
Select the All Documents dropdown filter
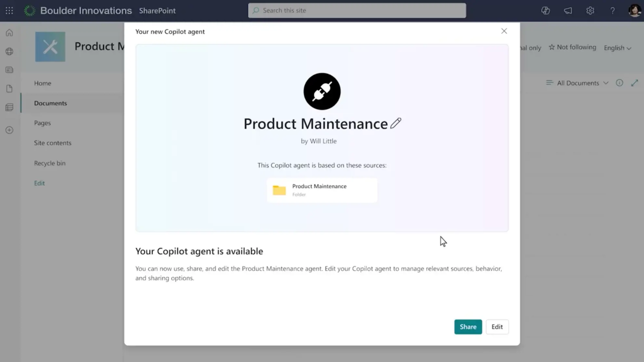tap(578, 83)
